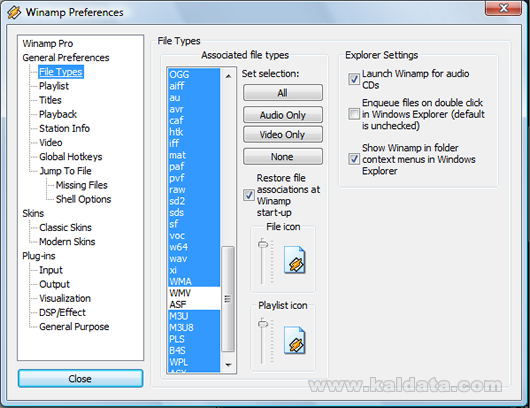
Task: Adjust the File icon slider handle
Action: point(263,243)
